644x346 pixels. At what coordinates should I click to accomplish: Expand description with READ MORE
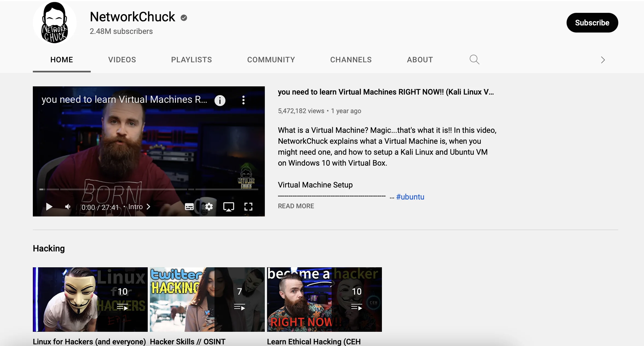pos(296,206)
